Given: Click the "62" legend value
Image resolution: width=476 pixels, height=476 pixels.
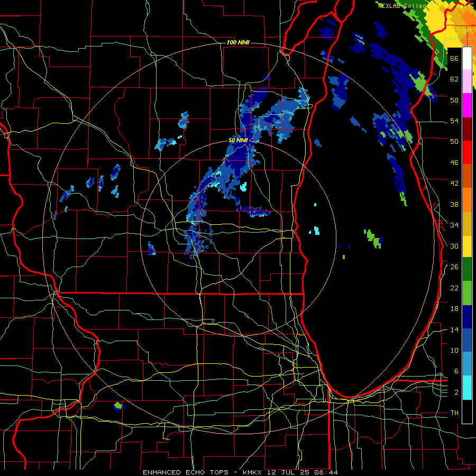Looking at the screenshot, I should 454,79.
